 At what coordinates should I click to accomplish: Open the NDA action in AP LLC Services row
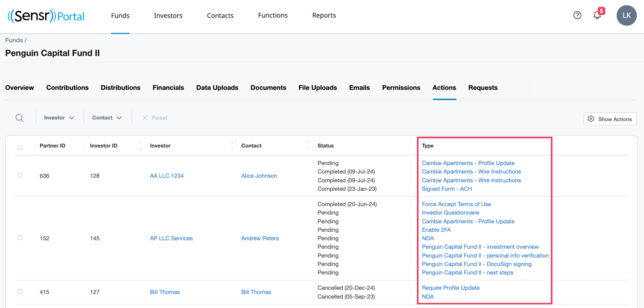point(428,238)
